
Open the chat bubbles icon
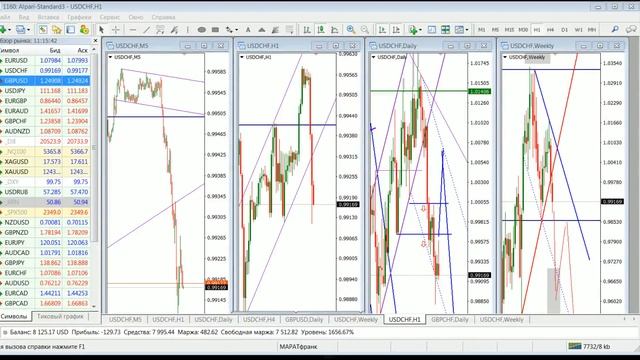631,29
